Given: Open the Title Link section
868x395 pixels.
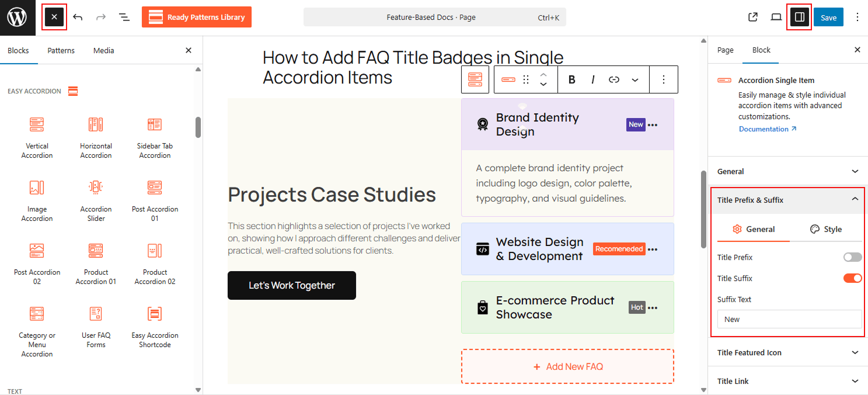Looking at the screenshot, I should click(787, 381).
